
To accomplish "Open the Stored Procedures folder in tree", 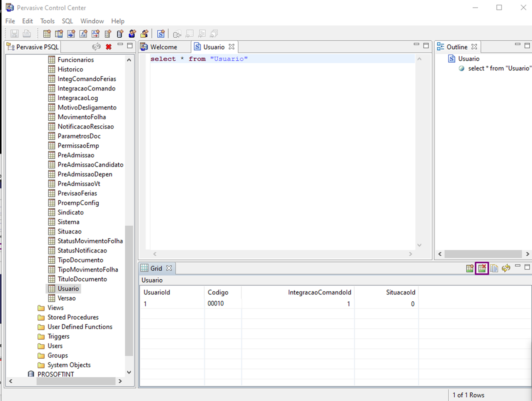I will click(x=73, y=317).
